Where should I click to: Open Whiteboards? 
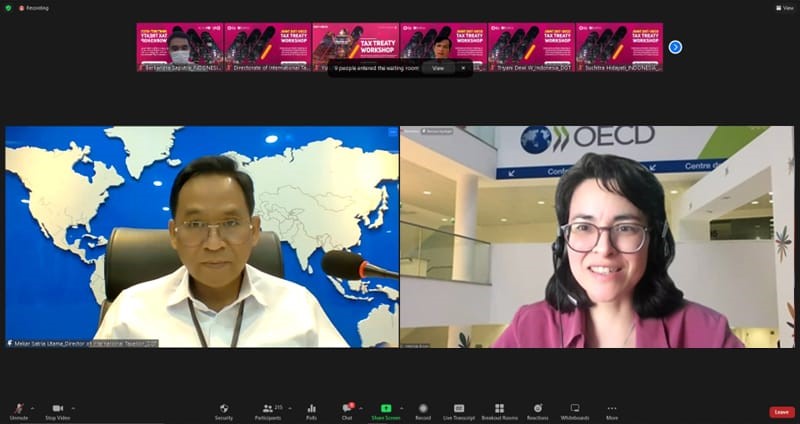575,410
